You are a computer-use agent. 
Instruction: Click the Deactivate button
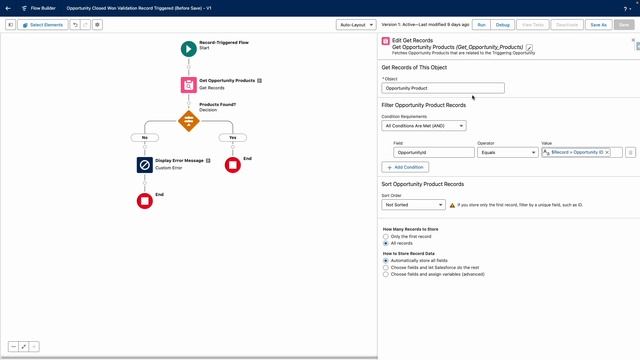click(x=567, y=25)
